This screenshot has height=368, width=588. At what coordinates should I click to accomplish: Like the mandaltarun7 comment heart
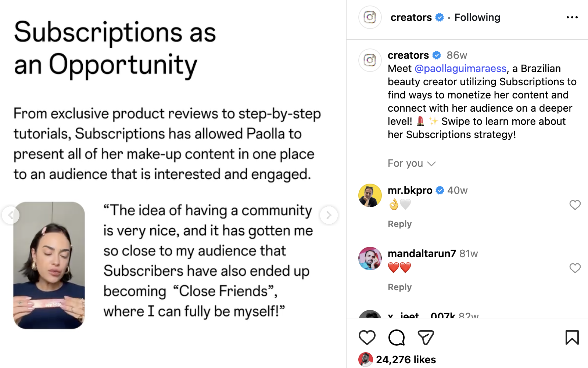(575, 268)
